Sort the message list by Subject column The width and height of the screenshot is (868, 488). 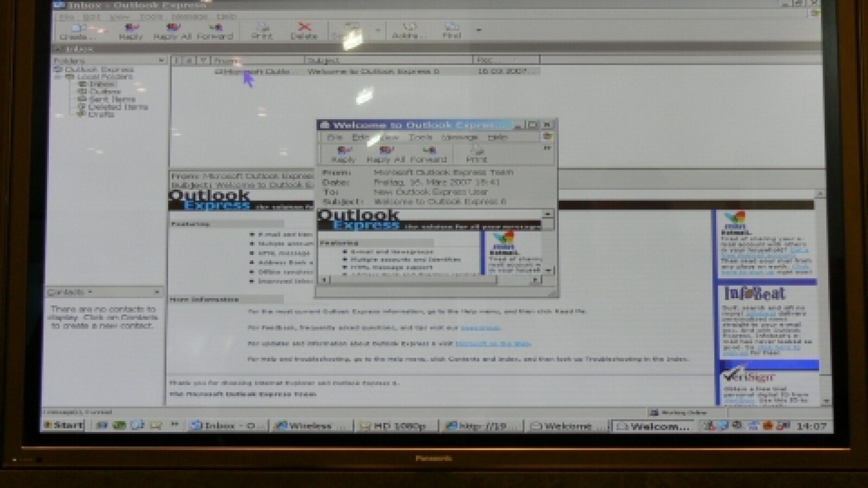coord(388,60)
